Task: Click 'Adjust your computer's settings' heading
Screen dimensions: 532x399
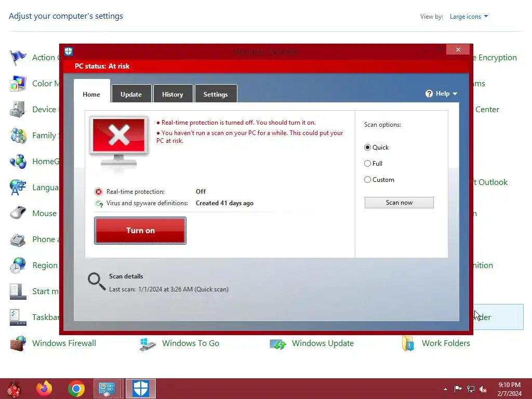Action: (66, 16)
